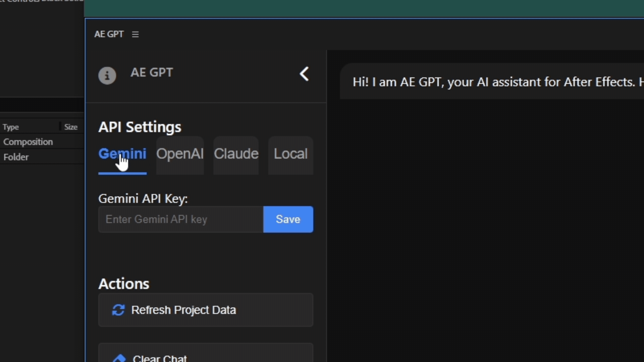Screen dimensions: 644x362
Task: Click the info icon beside AE GPT
Action: point(107,75)
